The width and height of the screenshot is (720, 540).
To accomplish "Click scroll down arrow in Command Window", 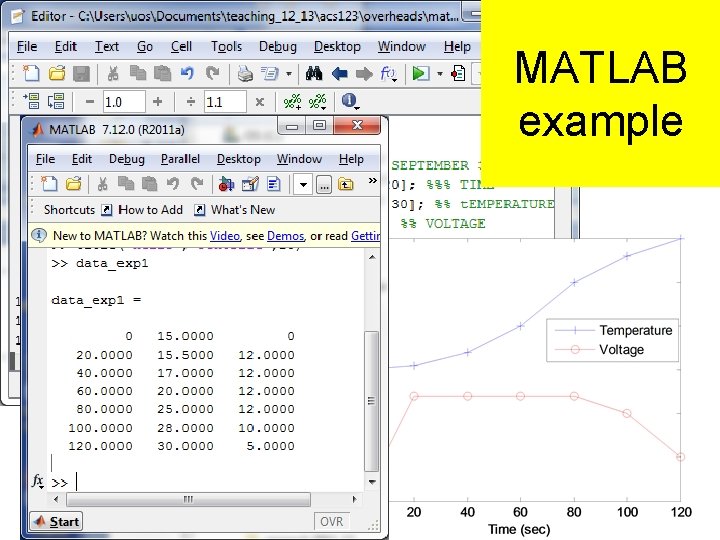I will coord(372,482).
